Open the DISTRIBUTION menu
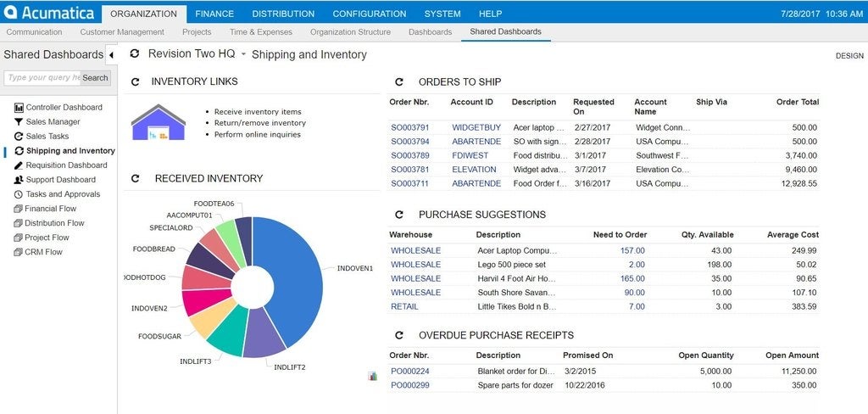 coord(283,14)
